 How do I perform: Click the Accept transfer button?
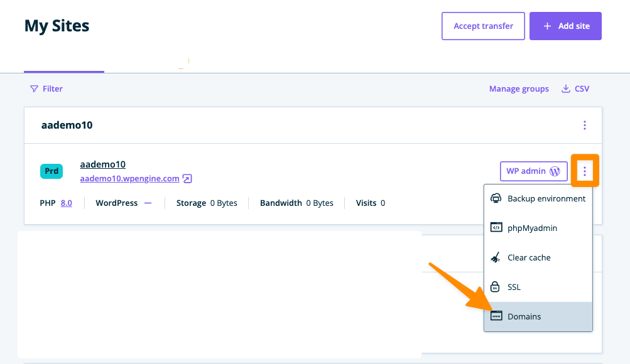(482, 26)
